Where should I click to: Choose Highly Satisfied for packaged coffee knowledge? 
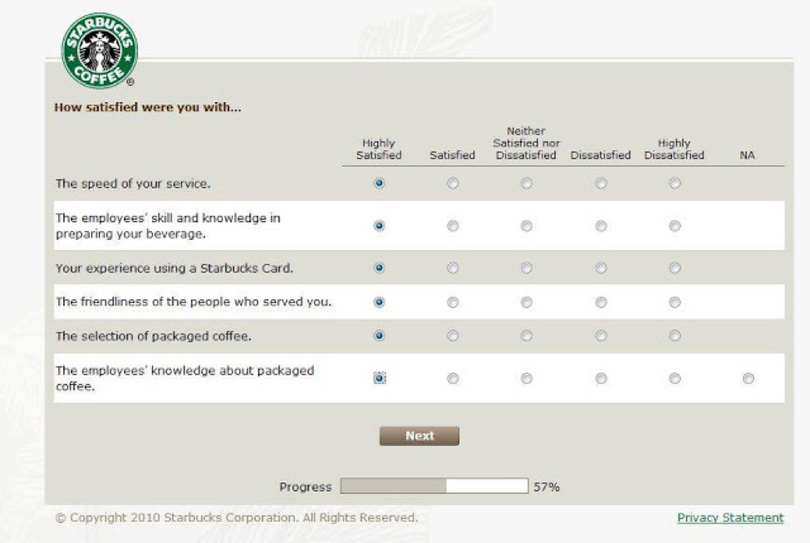click(x=379, y=378)
